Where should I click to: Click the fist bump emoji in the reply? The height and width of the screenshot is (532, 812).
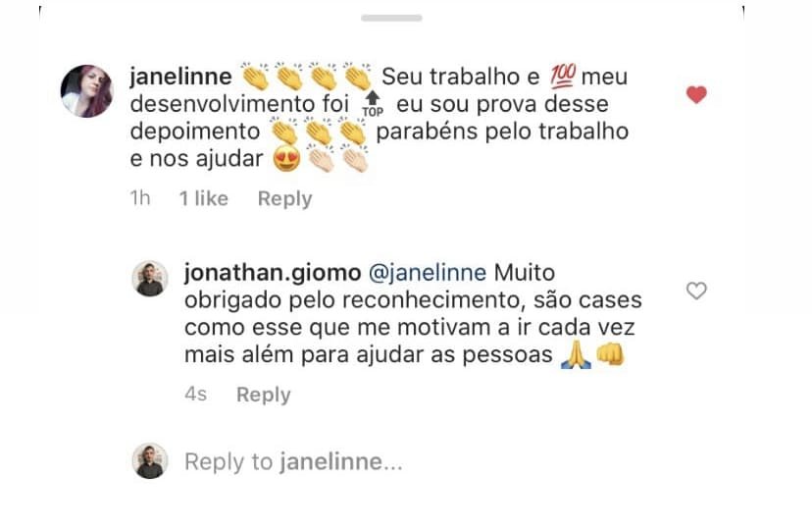coord(611,356)
